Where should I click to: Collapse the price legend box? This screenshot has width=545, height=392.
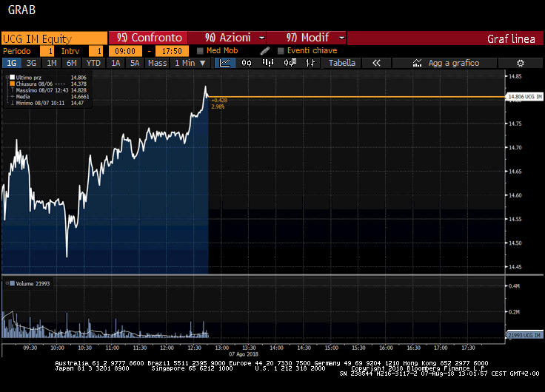[7, 78]
